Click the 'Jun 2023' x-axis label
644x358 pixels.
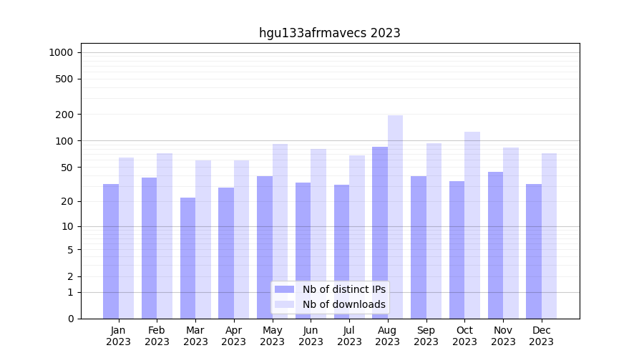[x=311, y=336]
